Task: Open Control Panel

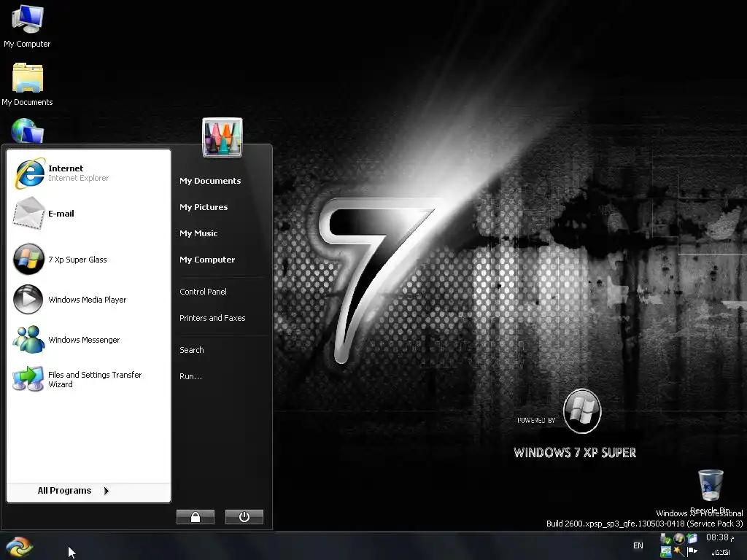Action: click(203, 292)
